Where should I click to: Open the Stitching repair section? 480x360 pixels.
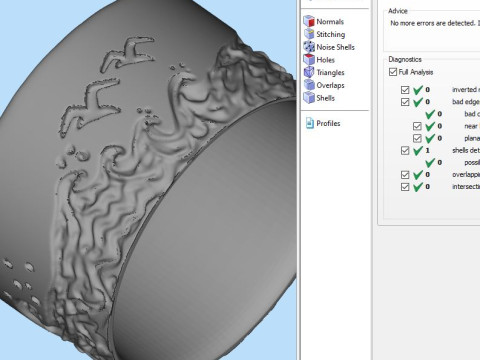click(331, 34)
